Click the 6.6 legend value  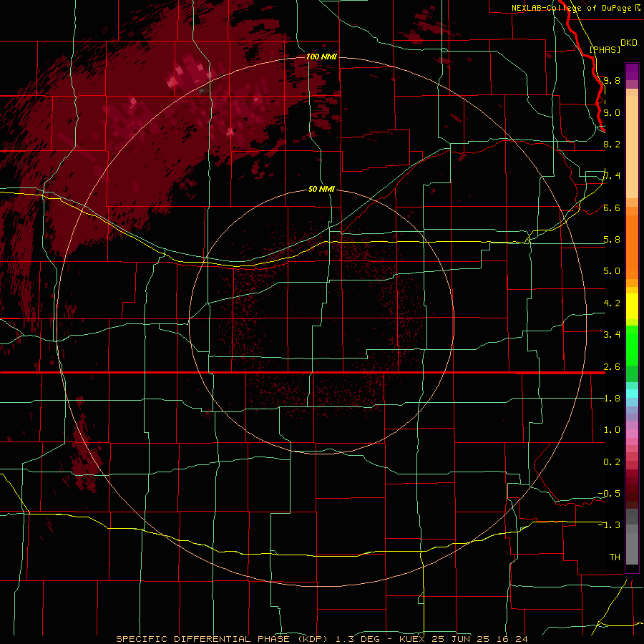(x=612, y=208)
